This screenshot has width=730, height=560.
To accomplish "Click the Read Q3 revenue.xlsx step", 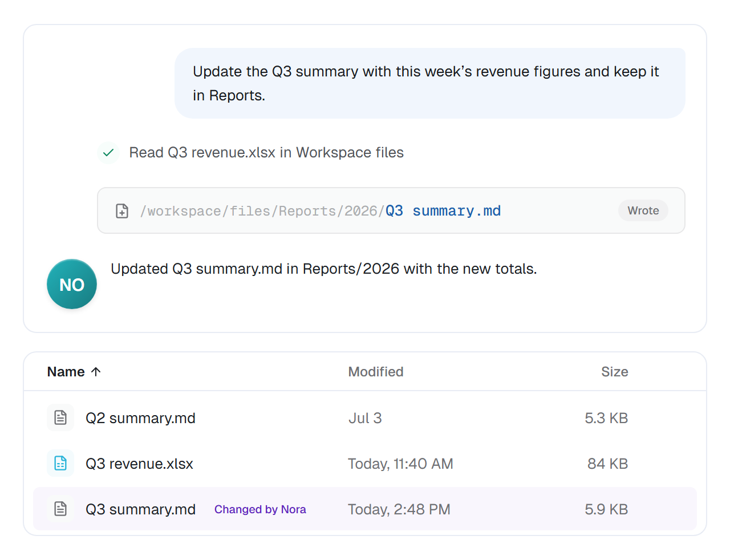I will (x=266, y=153).
